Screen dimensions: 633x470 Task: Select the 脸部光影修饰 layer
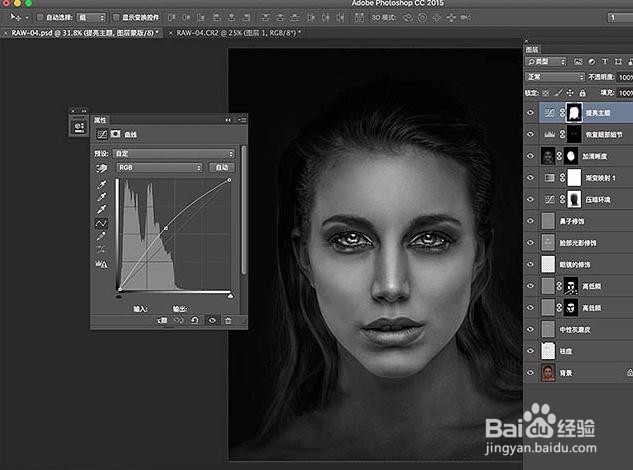(578, 243)
